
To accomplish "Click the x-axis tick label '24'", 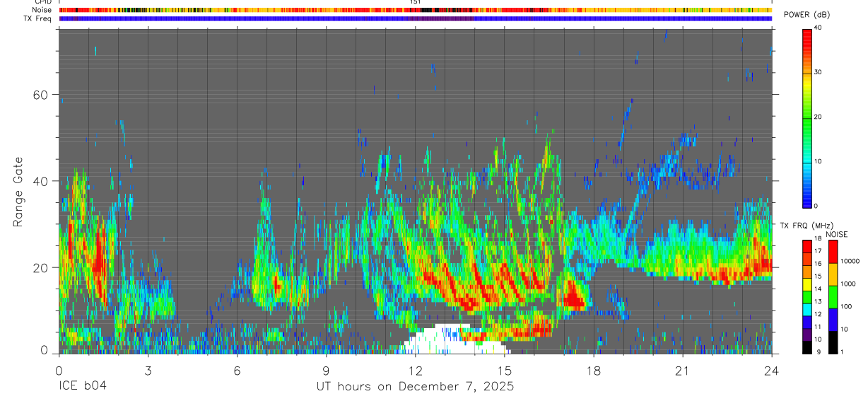I will (772, 371).
